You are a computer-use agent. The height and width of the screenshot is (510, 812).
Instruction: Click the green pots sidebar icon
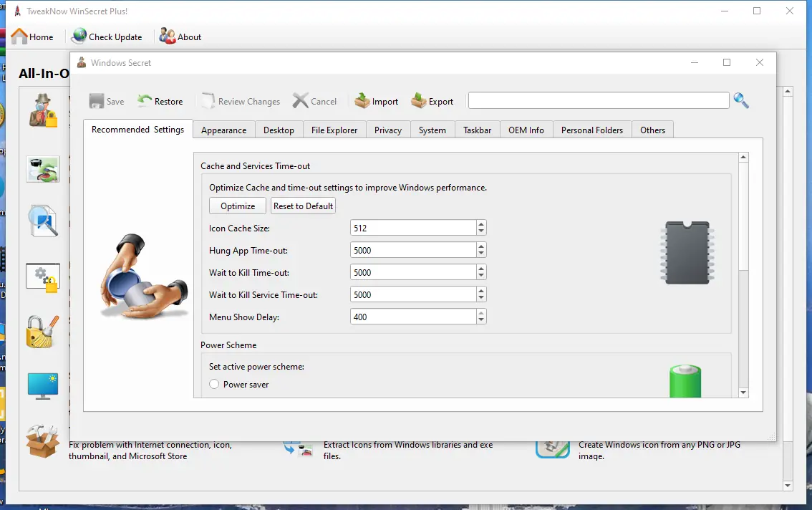click(x=43, y=170)
